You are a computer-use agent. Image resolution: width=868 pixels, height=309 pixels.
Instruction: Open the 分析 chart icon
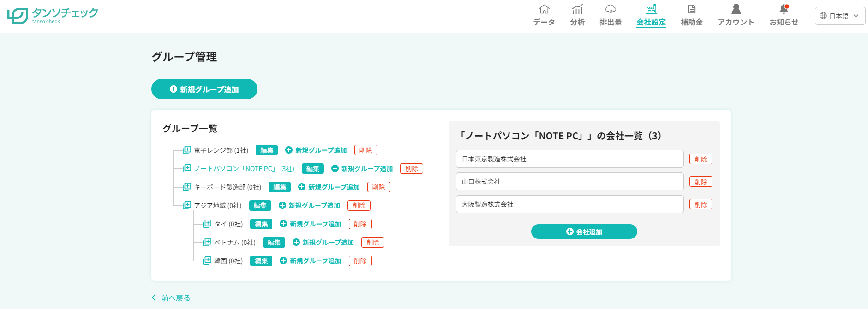tap(577, 9)
